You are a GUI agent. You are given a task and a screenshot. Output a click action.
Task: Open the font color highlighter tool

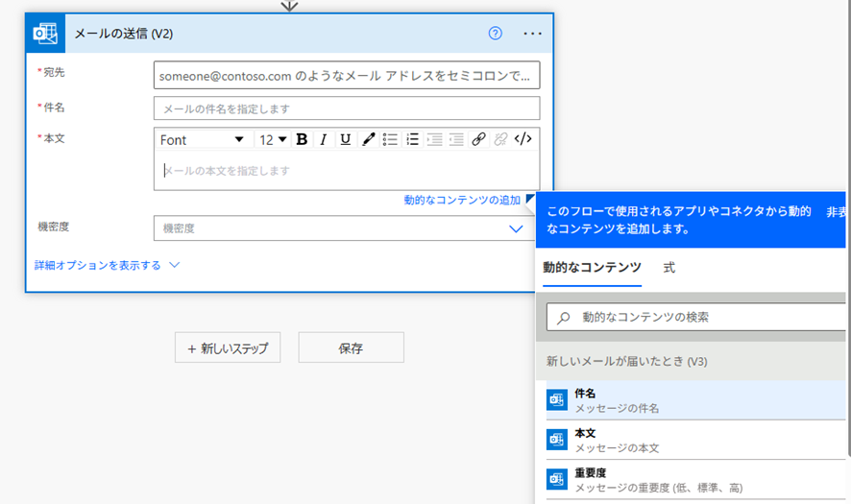[368, 140]
